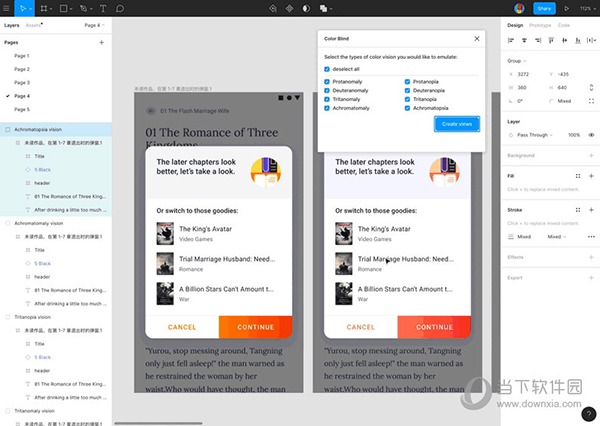Click the Create views button

click(458, 124)
